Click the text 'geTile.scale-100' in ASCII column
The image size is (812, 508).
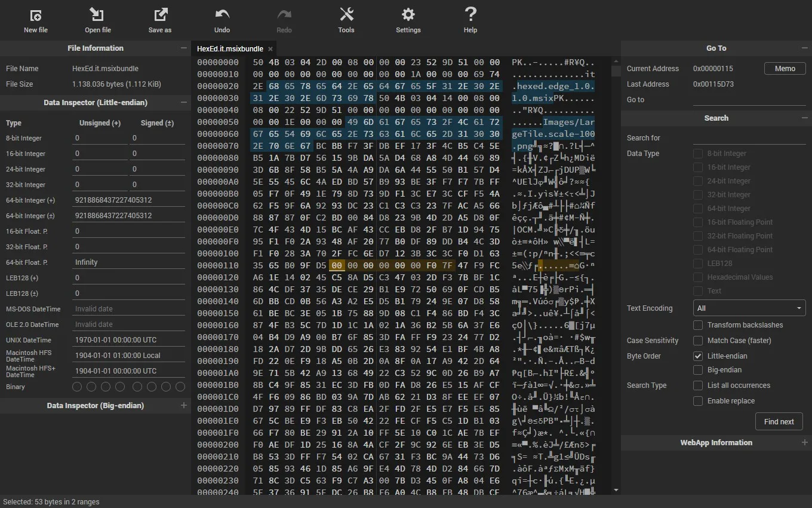coord(553,134)
